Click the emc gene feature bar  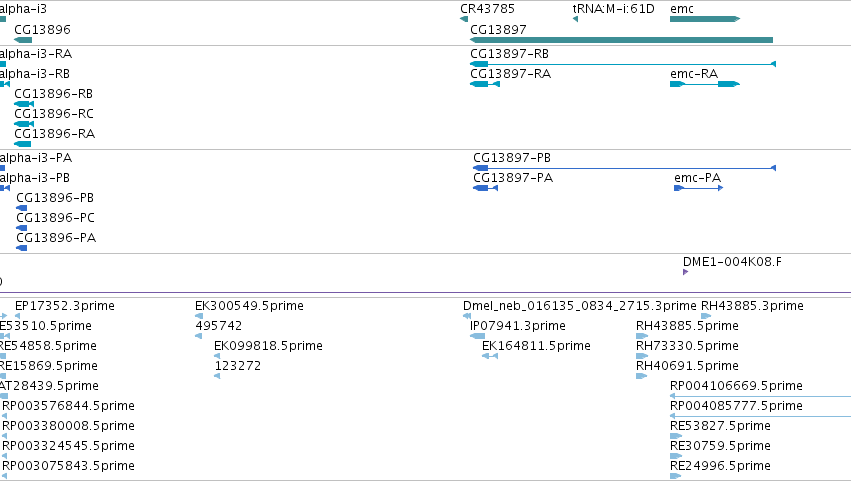pyautogui.click(x=705, y=19)
